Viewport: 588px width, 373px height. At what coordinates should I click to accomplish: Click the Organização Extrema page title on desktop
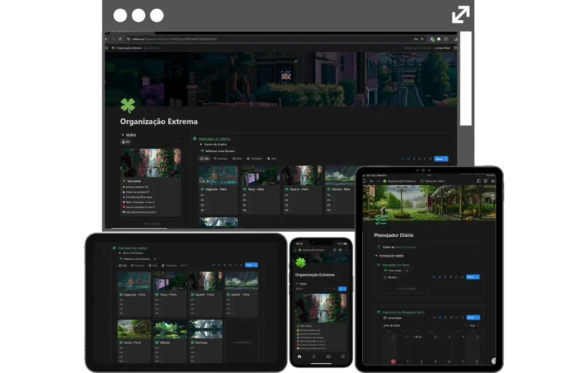click(x=158, y=122)
